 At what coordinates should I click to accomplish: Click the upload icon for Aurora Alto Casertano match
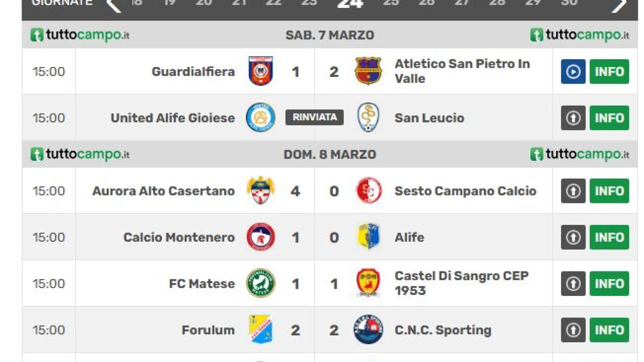pyautogui.click(x=573, y=191)
